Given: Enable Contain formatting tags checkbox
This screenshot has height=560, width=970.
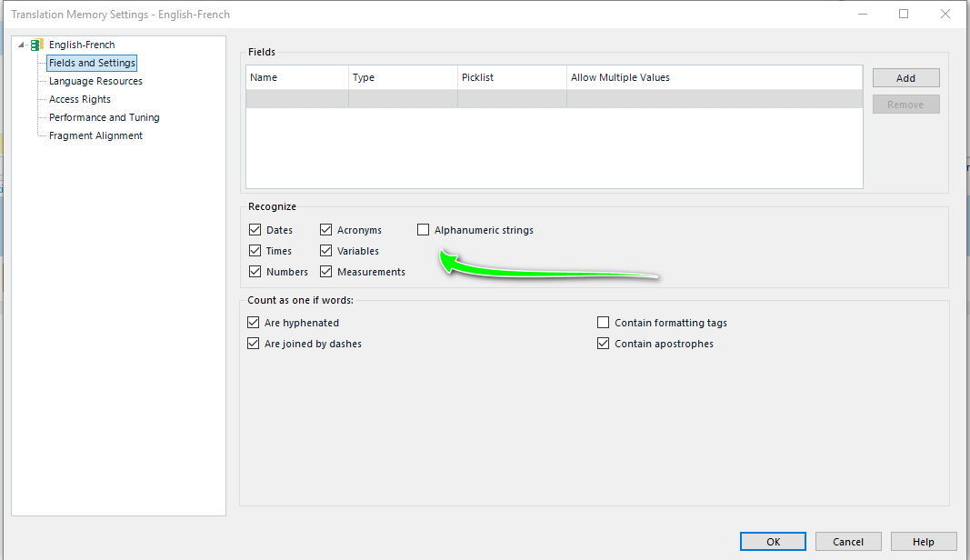Looking at the screenshot, I should [x=603, y=323].
